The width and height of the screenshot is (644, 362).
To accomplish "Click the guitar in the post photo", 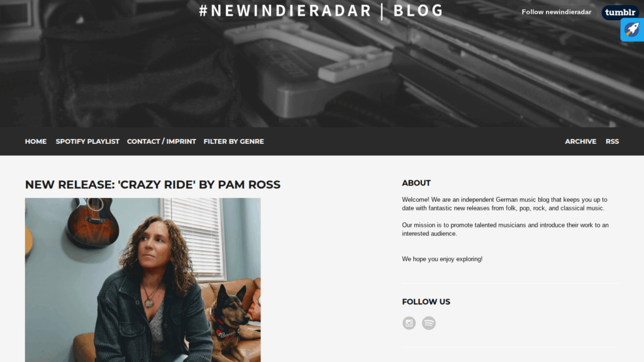I will click(94, 222).
